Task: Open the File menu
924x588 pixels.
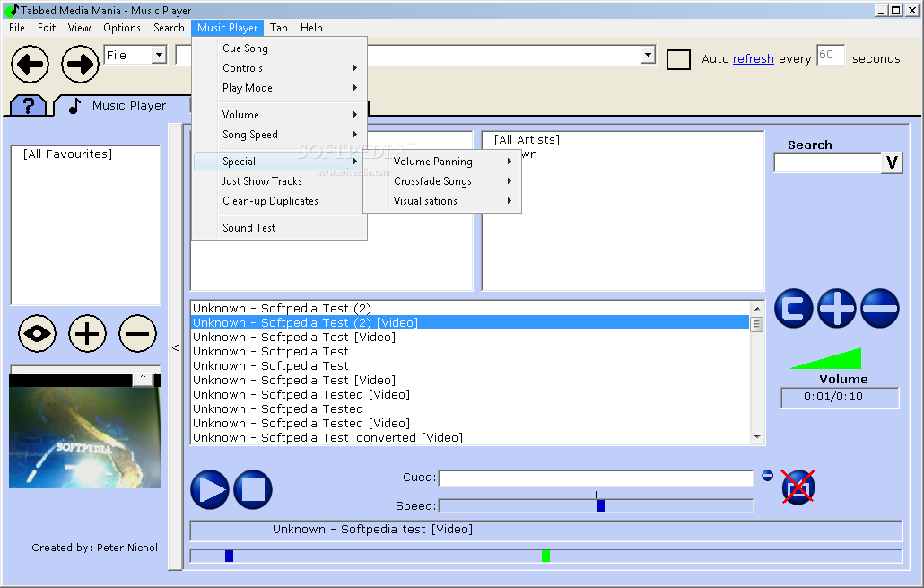Action: coord(17,28)
